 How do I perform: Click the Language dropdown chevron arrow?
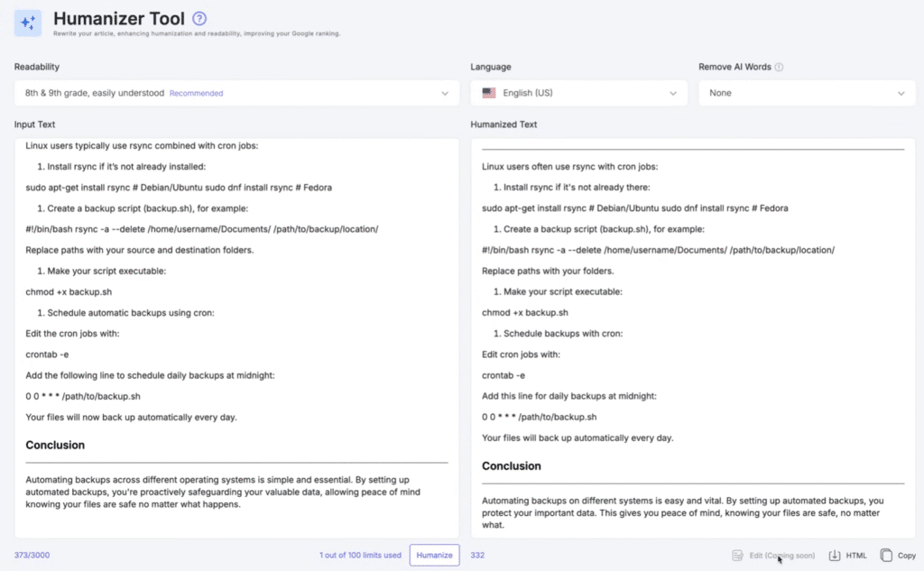673,94
